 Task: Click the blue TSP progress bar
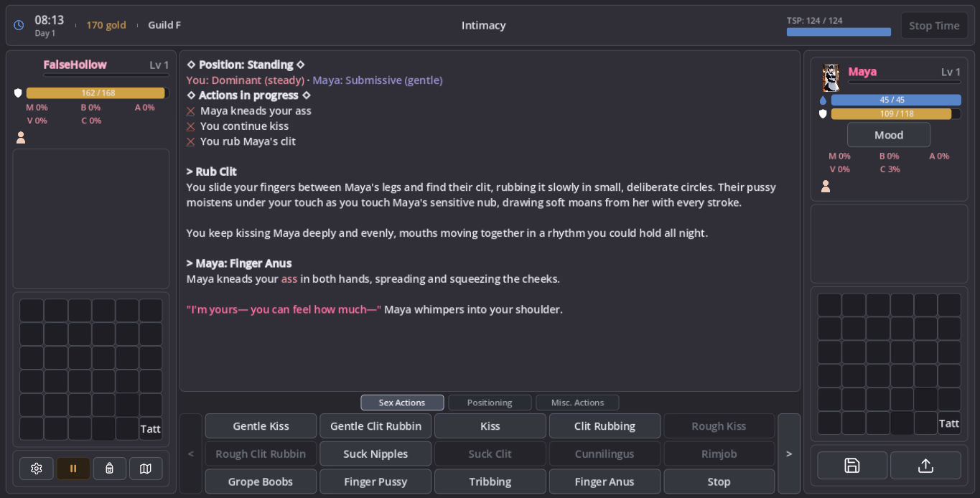839,32
